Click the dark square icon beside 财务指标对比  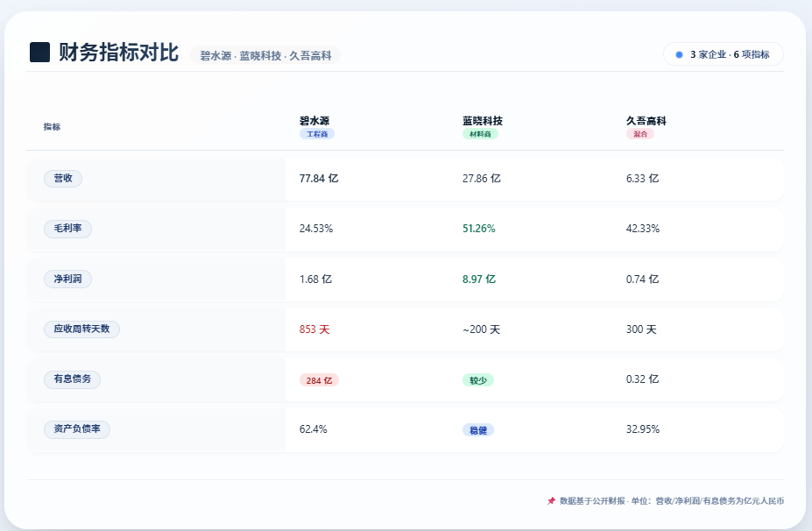(x=40, y=53)
